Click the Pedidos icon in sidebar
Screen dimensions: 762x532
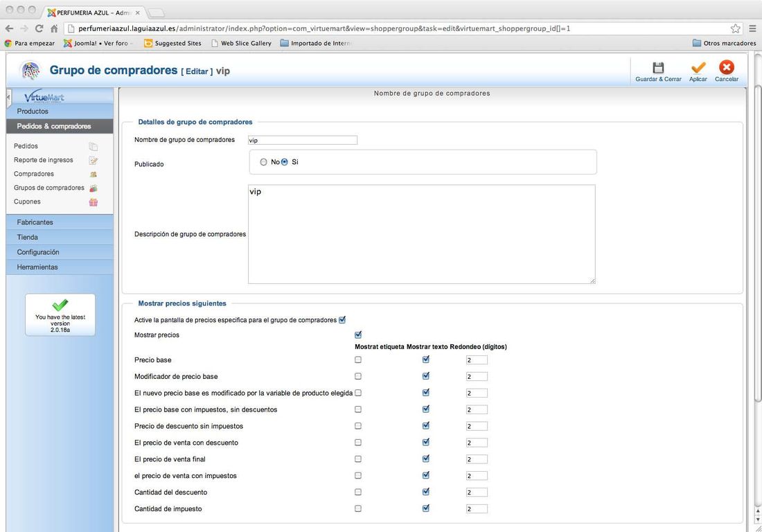(x=94, y=146)
